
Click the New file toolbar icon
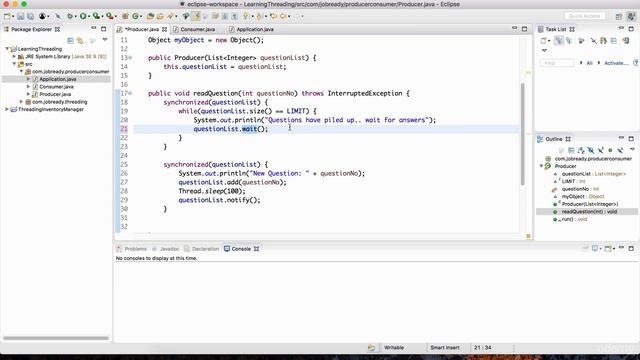point(7,16)
